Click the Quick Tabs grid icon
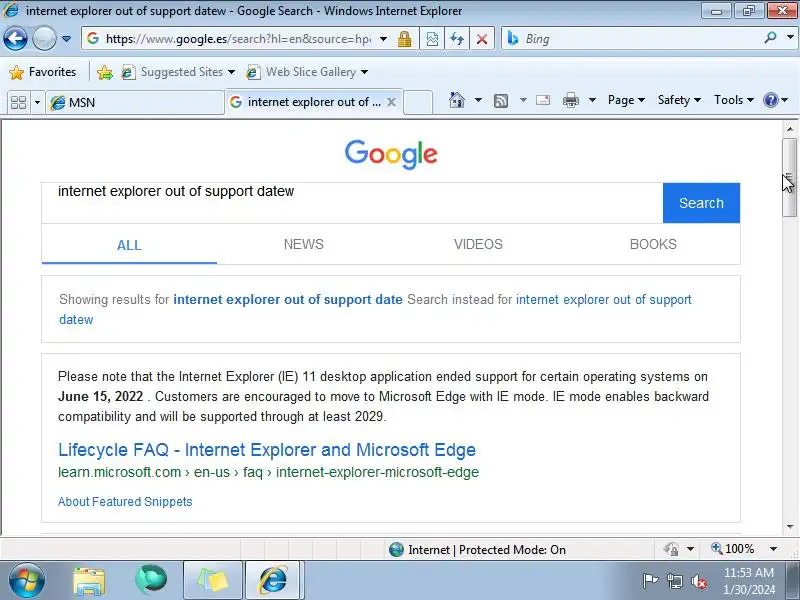Screen dimensions: 800x600 click(19, 103)
